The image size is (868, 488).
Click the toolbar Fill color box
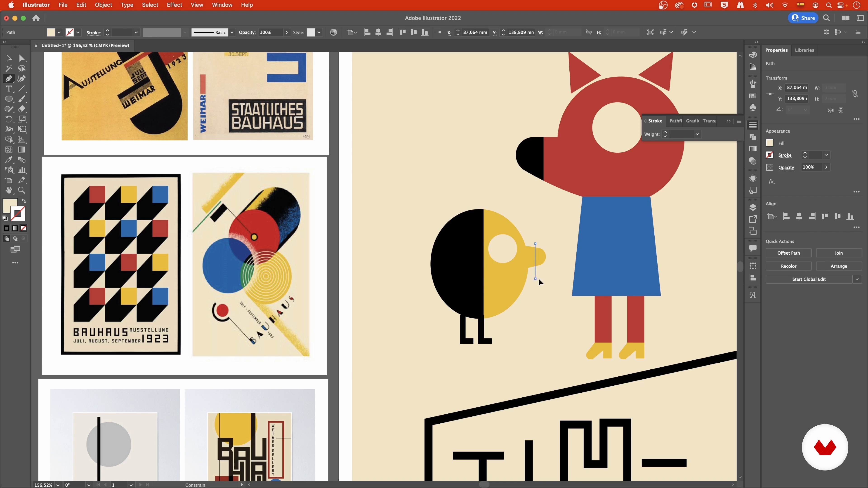click(10, 206)
